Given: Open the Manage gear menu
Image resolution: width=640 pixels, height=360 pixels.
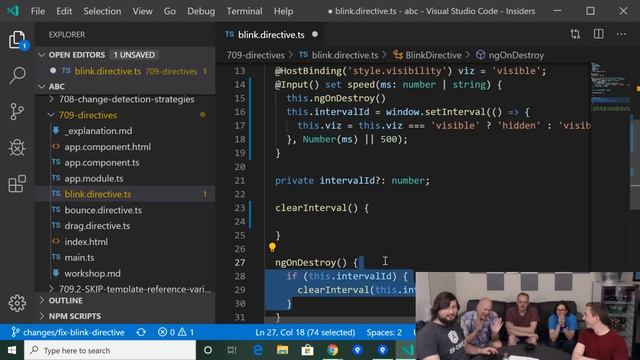Looking at the screenshot, I should coord(17,303).
